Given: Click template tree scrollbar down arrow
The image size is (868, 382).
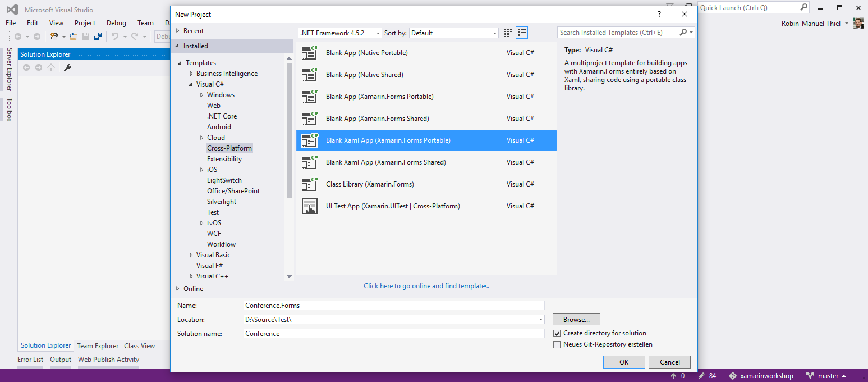Looking at the screenshot, I should tap(289, 276).
